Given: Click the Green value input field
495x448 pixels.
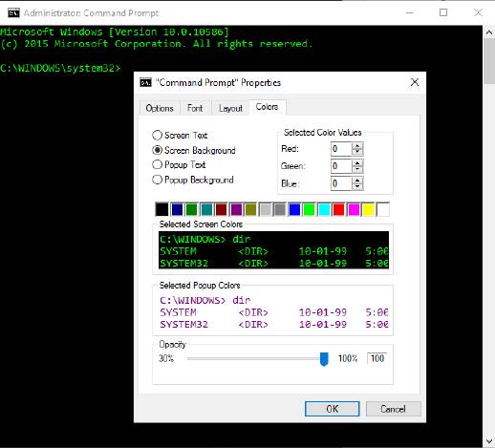Looking at the screenshot, I should 341,166.
